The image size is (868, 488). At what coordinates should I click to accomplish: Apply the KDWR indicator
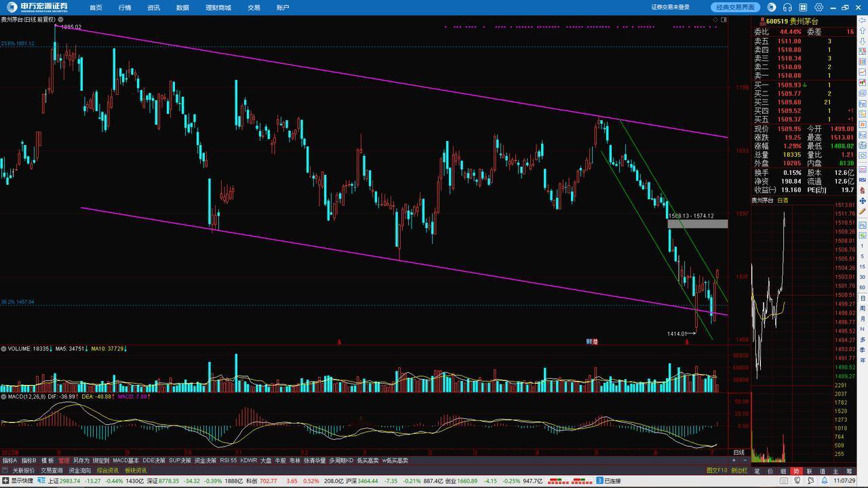click(249, 460)
